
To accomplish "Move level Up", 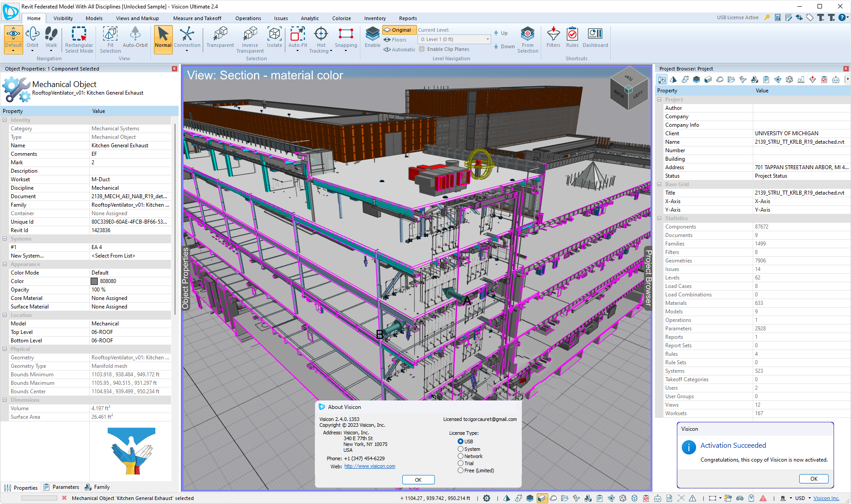I will pyautogui.click(x=501, y=33).
